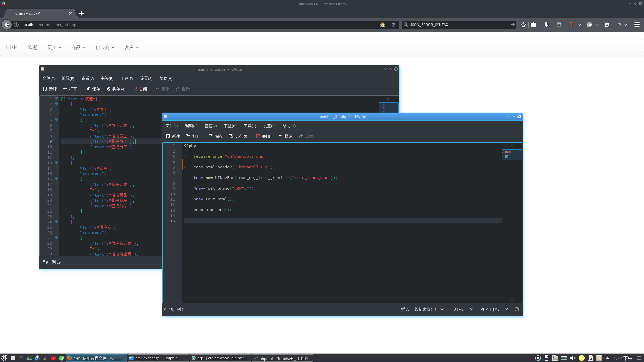Open the UTF-8 encoding dropdown
Image resolution: width=644 pixels, height=362 pixels.
pyautogui.click(x=463, y=309)
